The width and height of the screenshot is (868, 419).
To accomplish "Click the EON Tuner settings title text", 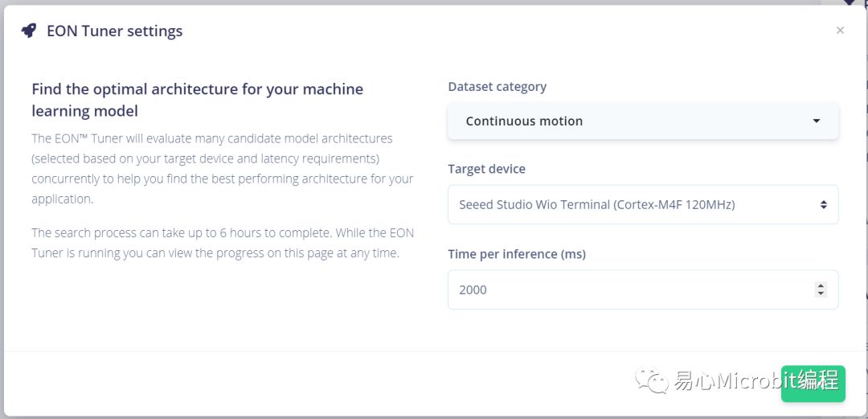I will pyautogui.click(x=115, y=31).
